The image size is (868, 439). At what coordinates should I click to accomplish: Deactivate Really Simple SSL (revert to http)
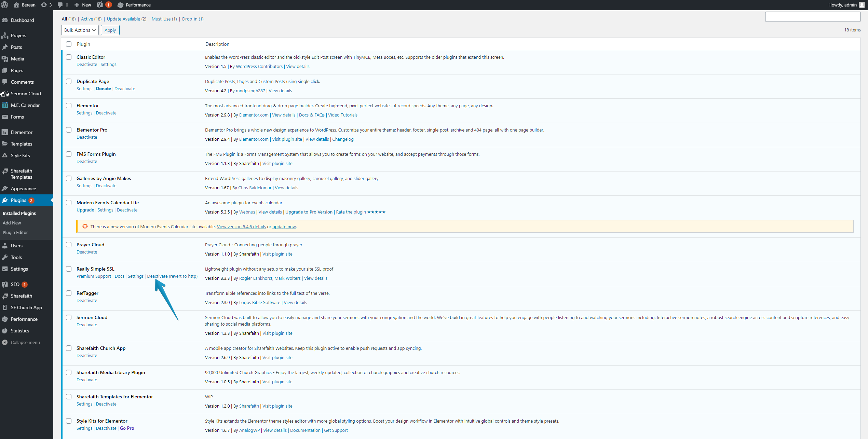point(172,276)
